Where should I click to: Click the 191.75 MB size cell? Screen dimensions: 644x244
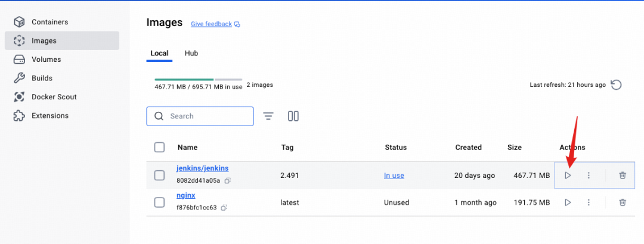click(531, 202)
